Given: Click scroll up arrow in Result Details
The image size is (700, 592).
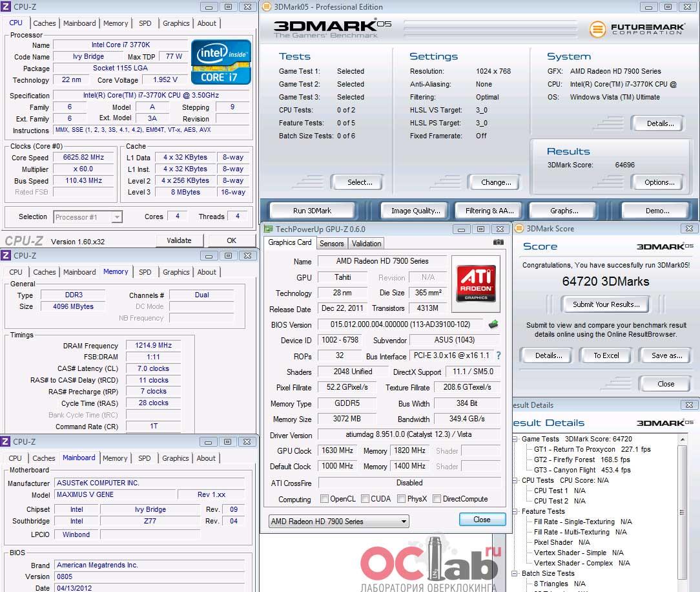Looking at the screenshot, I should [x=682, y=439].
